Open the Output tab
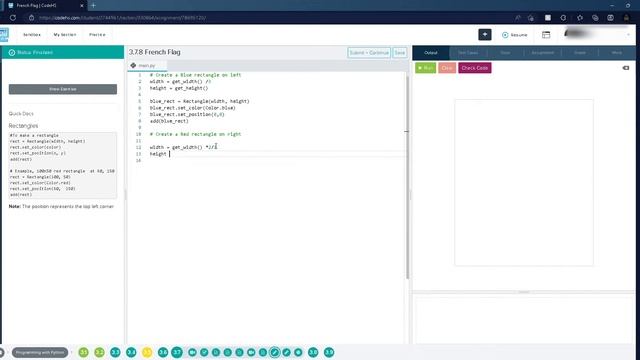The image size is (640, 360). tap(431, 53)
